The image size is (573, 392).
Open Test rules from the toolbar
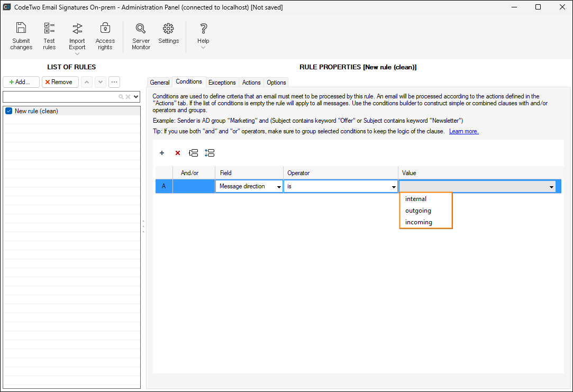pyautogui.click(x=49, y=29)
